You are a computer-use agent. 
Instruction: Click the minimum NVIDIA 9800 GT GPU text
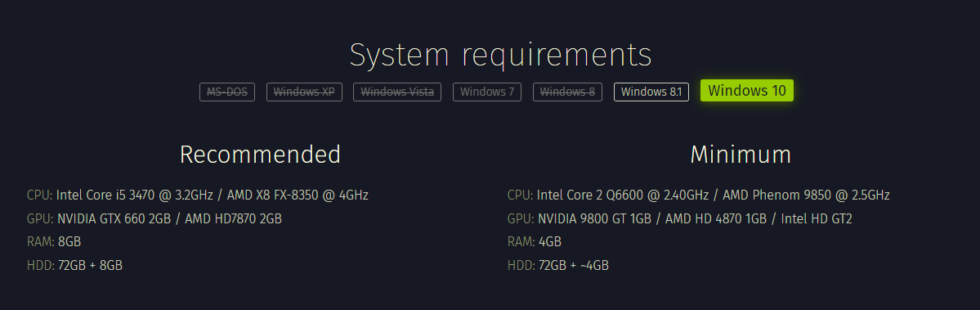click(593, 218)
